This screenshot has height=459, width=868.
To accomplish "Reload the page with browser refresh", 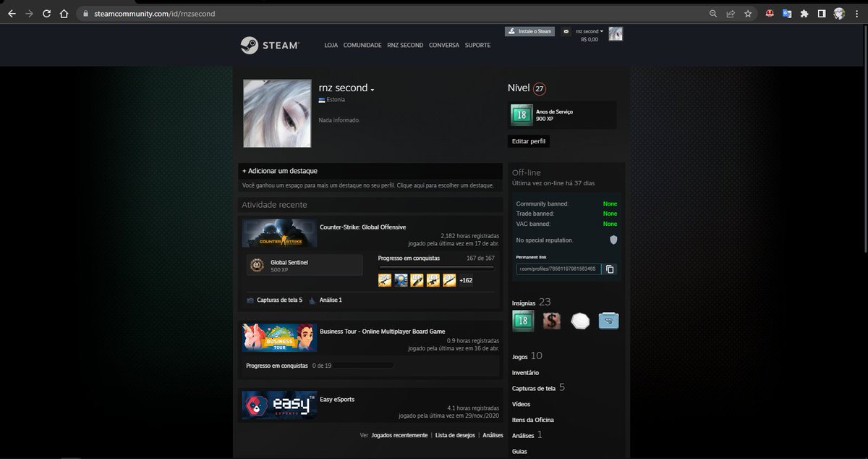I will [x=46, y=13].
